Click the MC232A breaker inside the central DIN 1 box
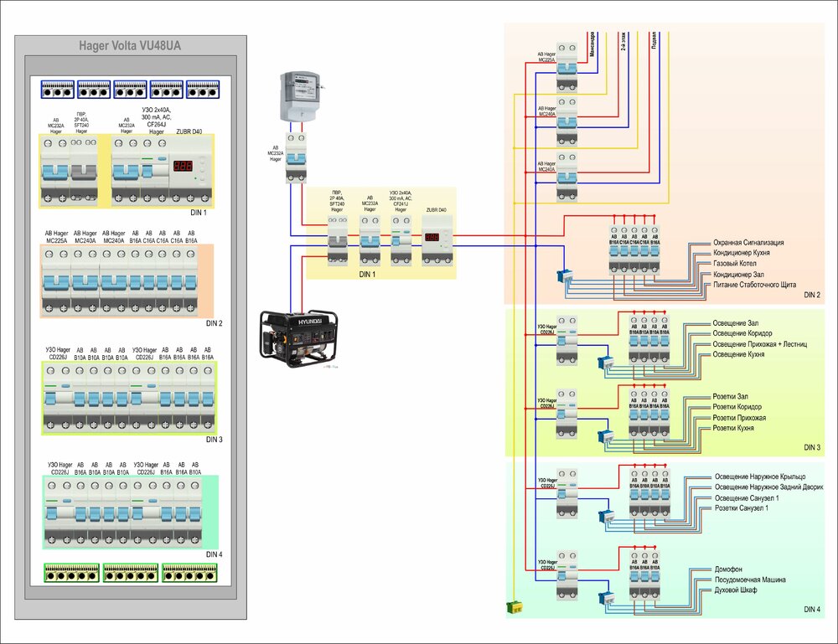This screenshot has width=838, height=644. pos(370,240)
